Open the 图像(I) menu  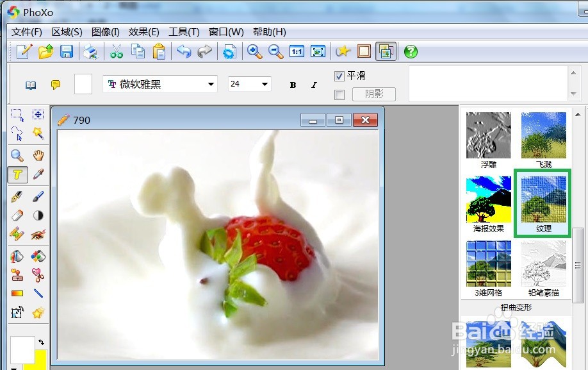[106, 32]
